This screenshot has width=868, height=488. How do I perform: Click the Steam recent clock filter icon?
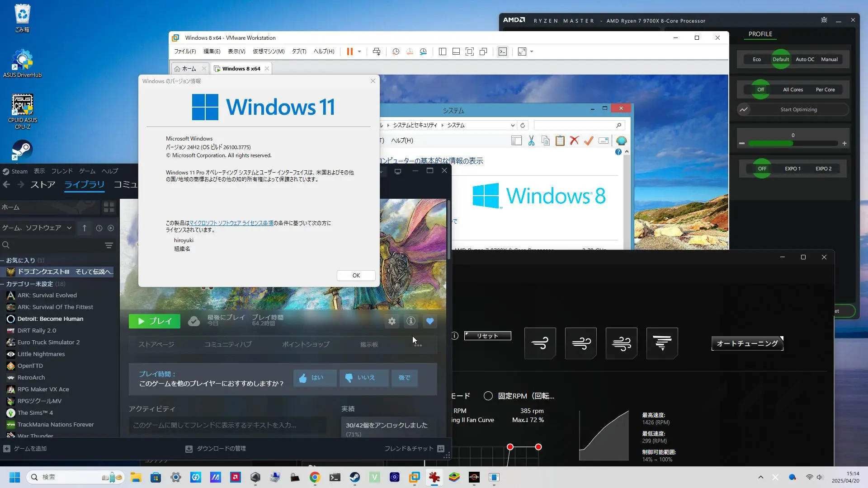(99, 228)
